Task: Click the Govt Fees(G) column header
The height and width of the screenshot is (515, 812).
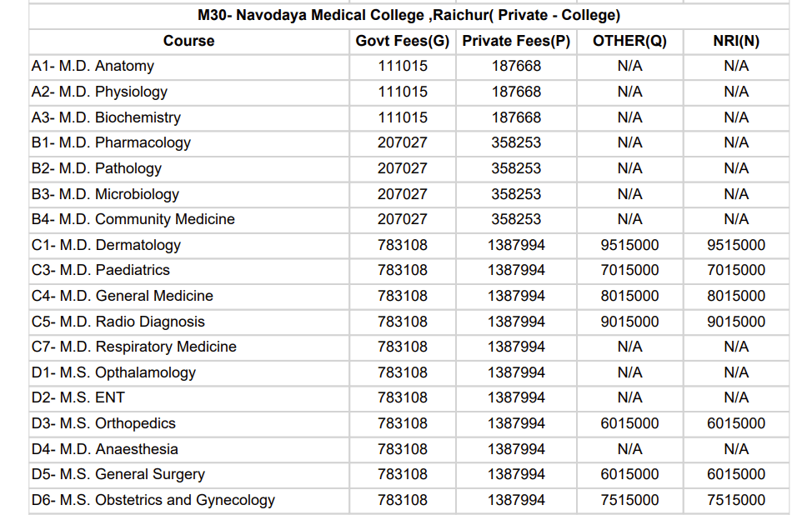Action: 402,41
